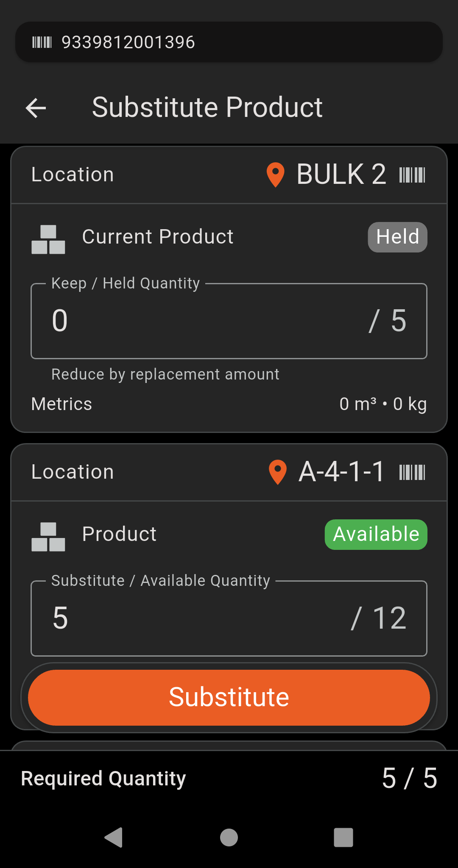458x868 pixels.
Task: Tap the green Available badge
Action: pos(376,534)
